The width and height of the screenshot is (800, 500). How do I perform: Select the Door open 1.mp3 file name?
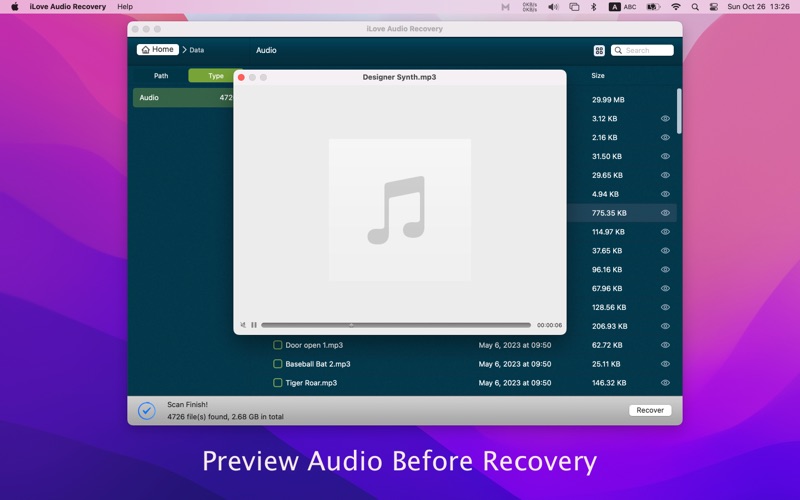(x=314, y=345)
